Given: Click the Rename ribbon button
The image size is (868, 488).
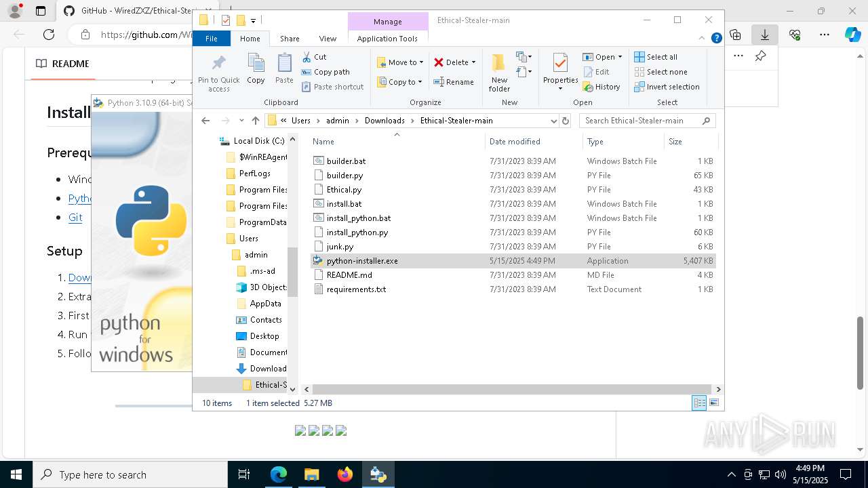Looking at the screenshot, I should pos(454,82).
